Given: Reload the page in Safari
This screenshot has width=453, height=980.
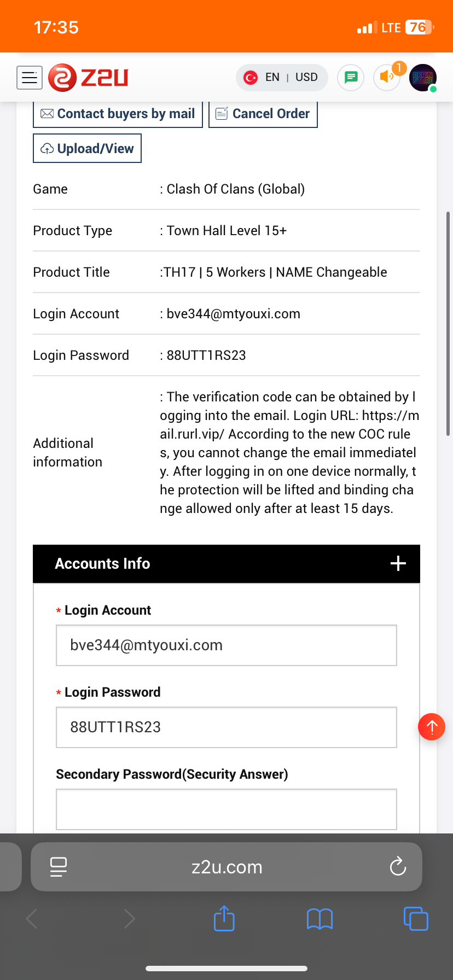Looking at the screenshot, I should (x=398, y=867).
